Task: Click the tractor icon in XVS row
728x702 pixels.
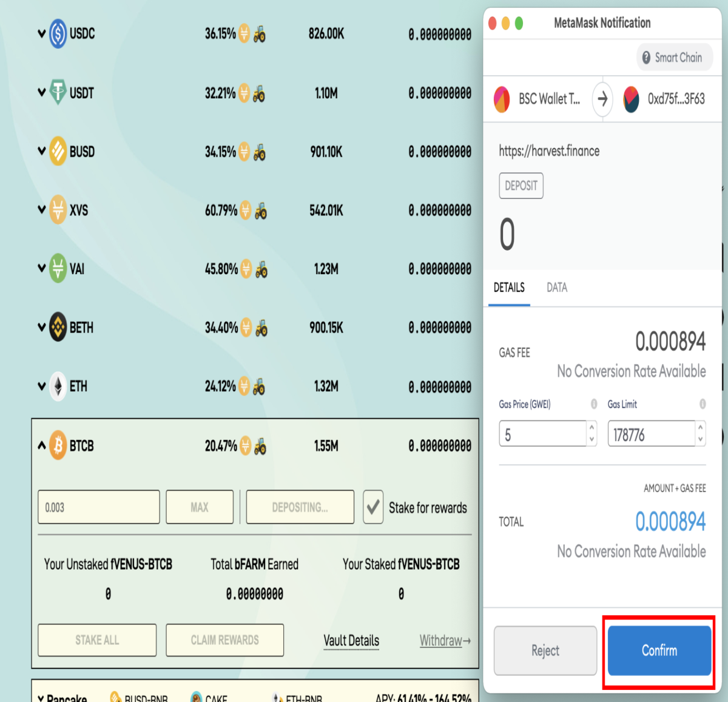Action: tap(261, 211)
